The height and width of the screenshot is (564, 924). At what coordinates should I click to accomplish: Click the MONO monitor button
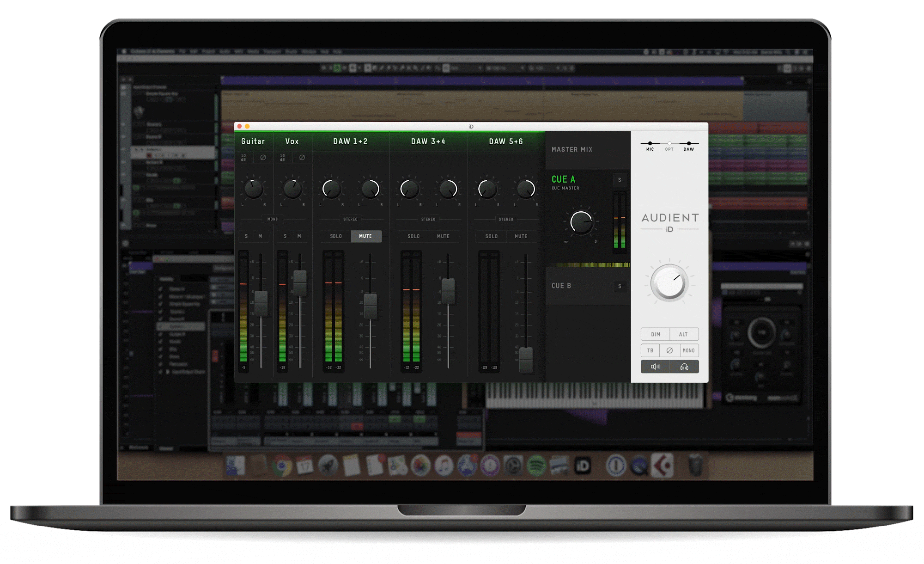tap(689, 350)
